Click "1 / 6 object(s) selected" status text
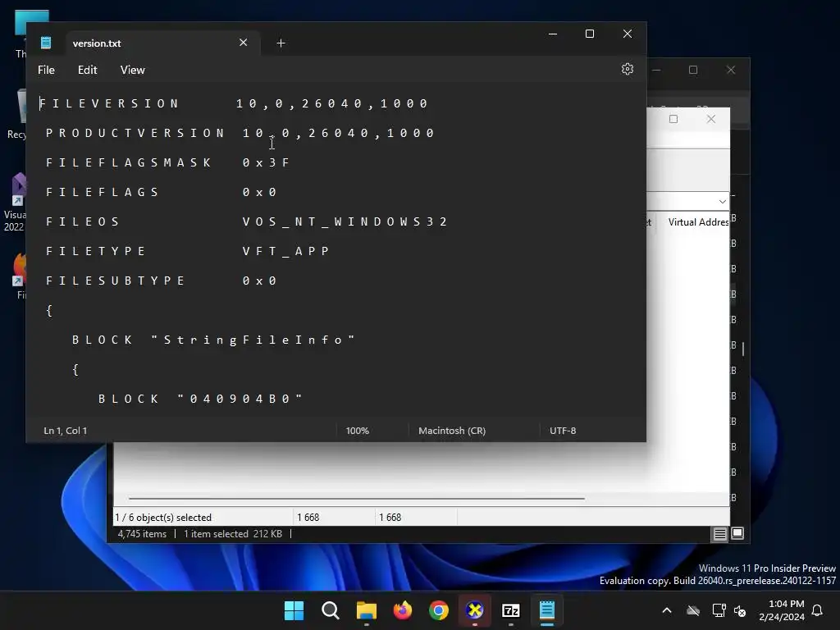The height and width of the screenshot is (630, 840). coord(163,518)
